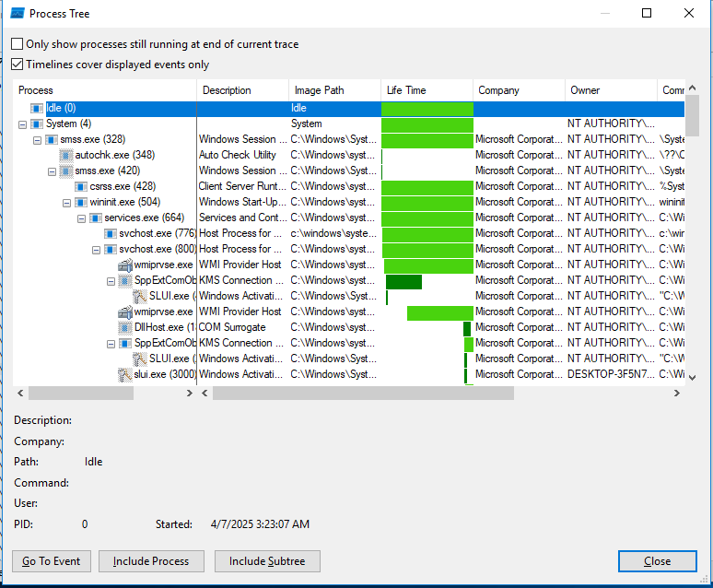The image size is (713, 588).
Task: Select the 'autochk.exe (348)' tree row
Action: [115, 155]
